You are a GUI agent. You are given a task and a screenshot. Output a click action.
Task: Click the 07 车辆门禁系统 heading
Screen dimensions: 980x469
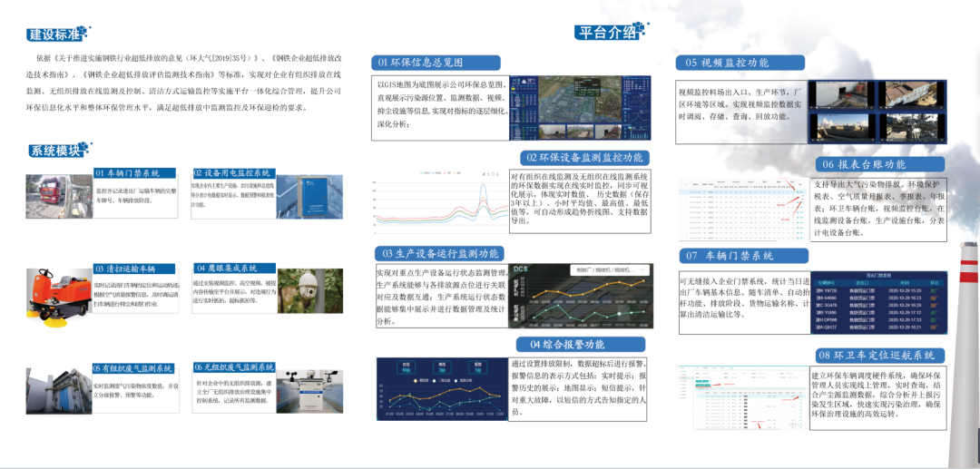tap(743, 256)
